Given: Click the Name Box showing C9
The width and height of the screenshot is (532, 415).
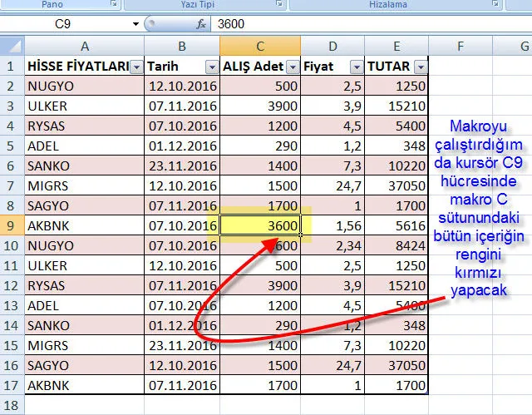Looking at the screenshot, I should tap(66, 24).
